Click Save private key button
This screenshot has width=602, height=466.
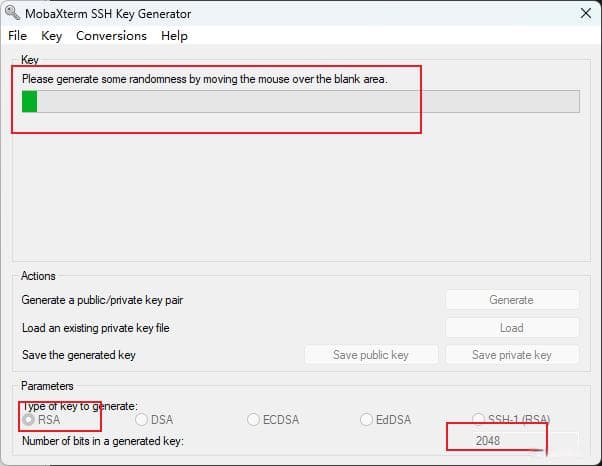click(x=512, y=355)
